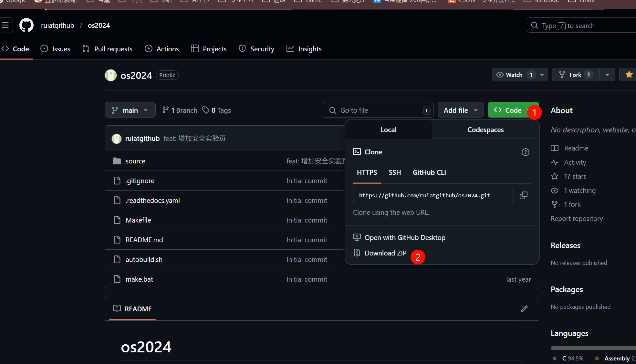The width and height of the screenshot is (636, 364).
Task: Click the languages percentage bar
Action: [593, 348]
